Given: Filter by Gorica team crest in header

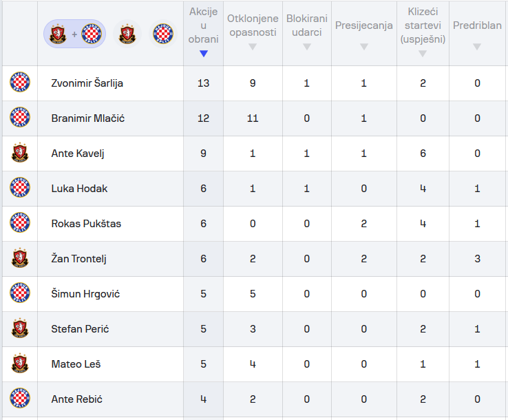Looking at the screenshot, I should [x=127, y=33].
